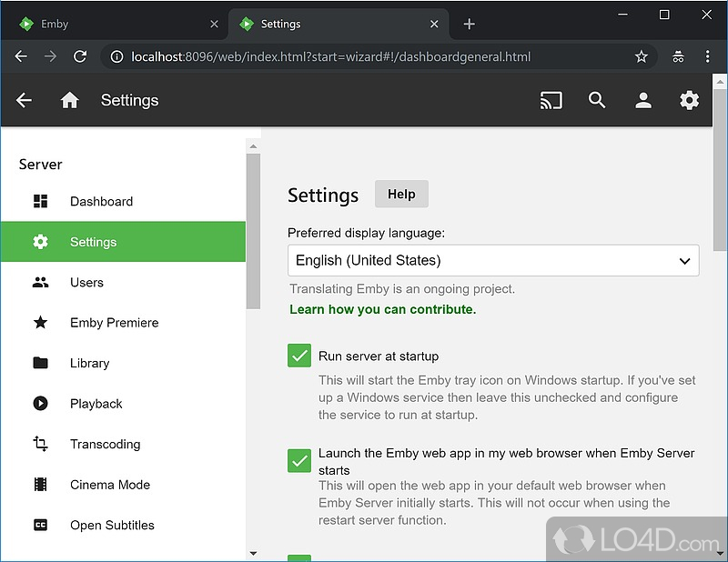The height and width of the screenshot is (562, 728).
Task: Open Transcoding in the sidebar menu
Action: point(123,444)
